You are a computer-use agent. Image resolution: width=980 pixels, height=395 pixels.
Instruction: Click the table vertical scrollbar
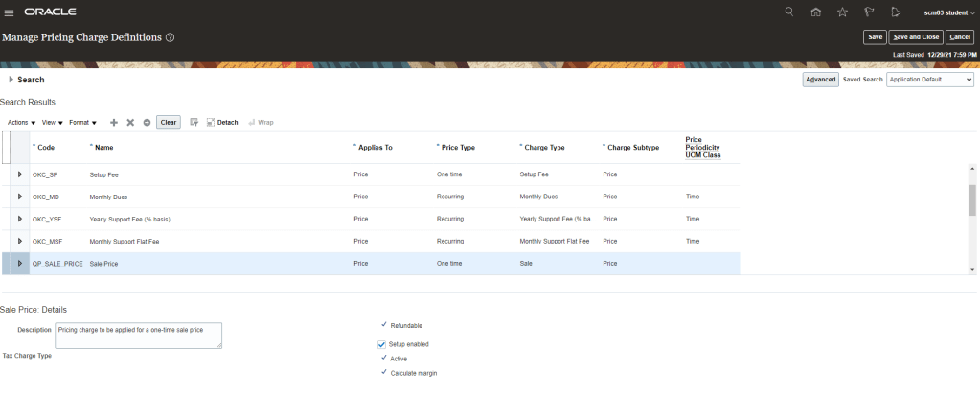tap(972, 201)
